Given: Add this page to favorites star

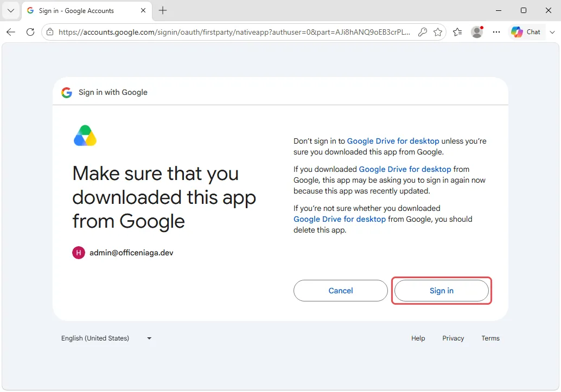Looking at the screenshot, I should 437,32.
